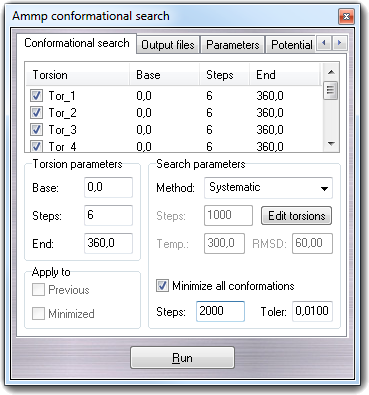
Task: Click the End column header
Action: point(285,75)
